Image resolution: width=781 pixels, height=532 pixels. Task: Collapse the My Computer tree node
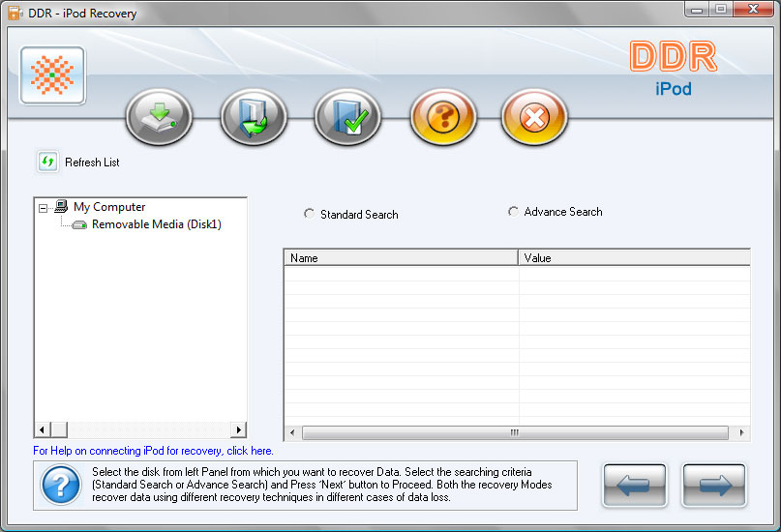pyautogui.click(x=44, y=208)
